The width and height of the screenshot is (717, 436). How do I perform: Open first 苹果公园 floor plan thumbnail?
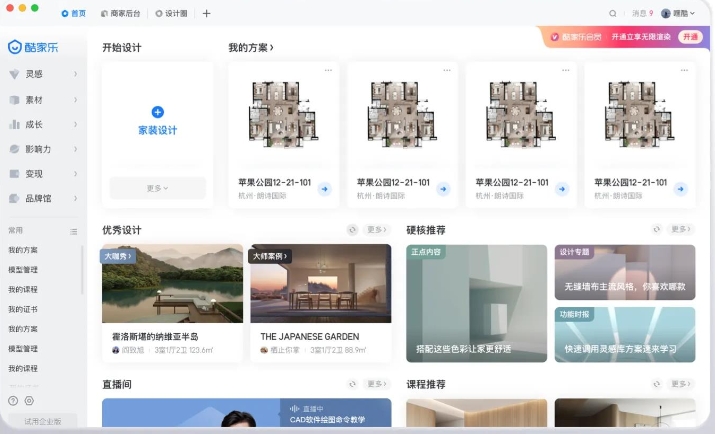tap(284, 114)
